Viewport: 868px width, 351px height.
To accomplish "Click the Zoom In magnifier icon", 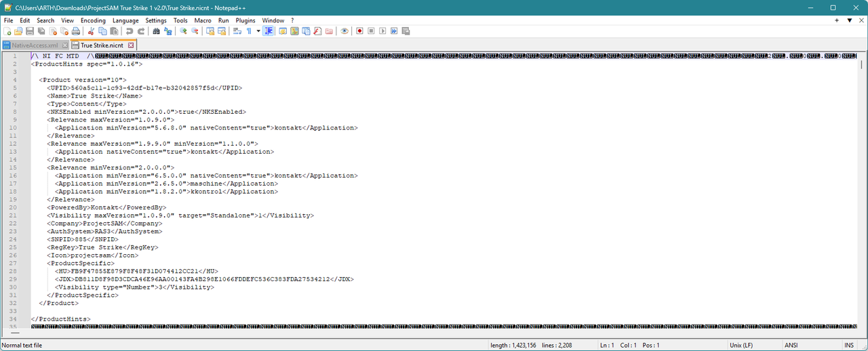I will click(x=183, y=31).
